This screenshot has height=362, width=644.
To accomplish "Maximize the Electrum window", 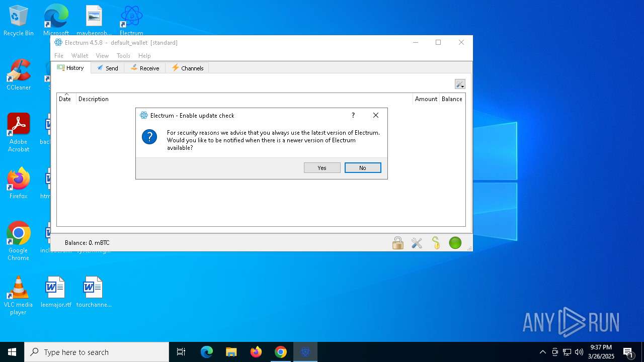I will [438, 43].
